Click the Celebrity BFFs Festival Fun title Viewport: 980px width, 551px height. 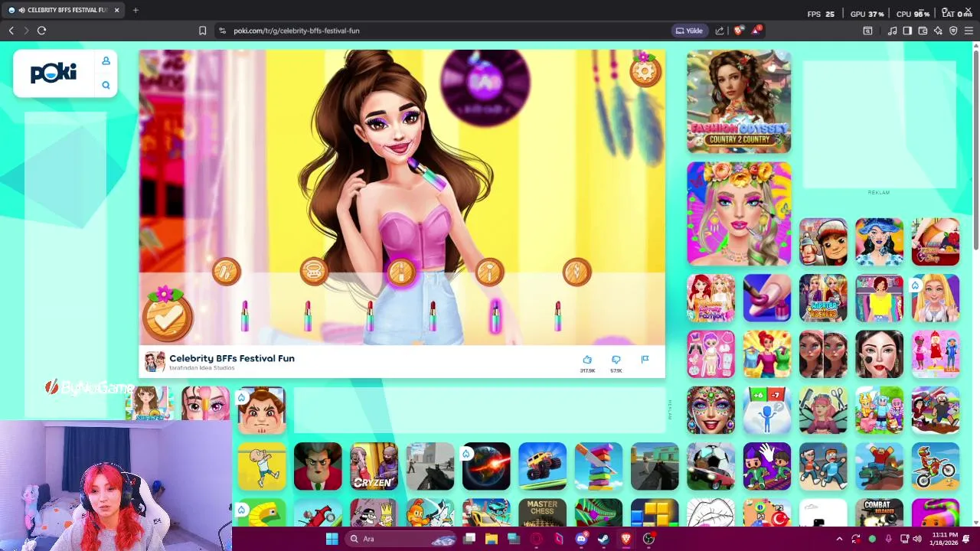[232, 358]
